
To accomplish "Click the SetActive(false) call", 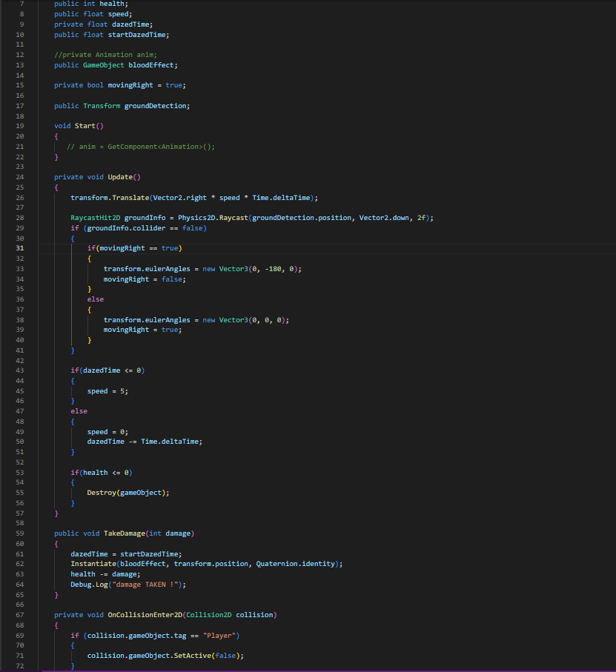I will tap(214, 656).
